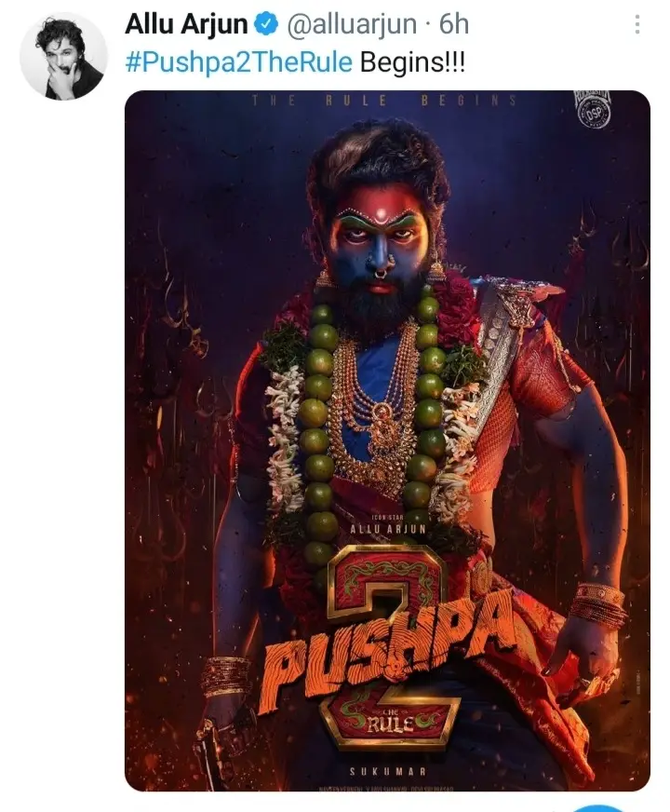The image size is (670, 812).
Task: Click the 'ALLU ARJUN' credit on poster
Action: point(388,529)
